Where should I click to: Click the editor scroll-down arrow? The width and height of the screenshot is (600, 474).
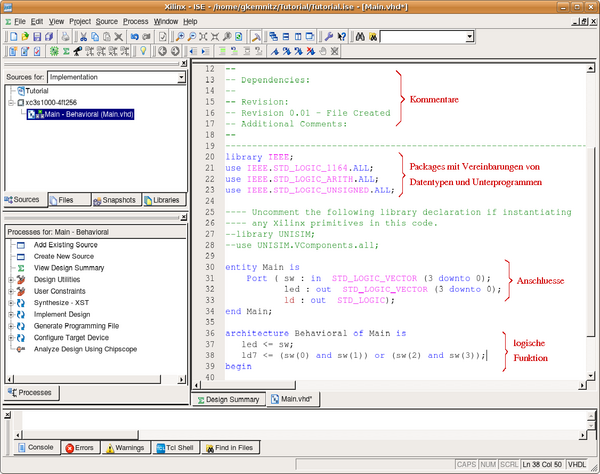(x=591, y=376)
